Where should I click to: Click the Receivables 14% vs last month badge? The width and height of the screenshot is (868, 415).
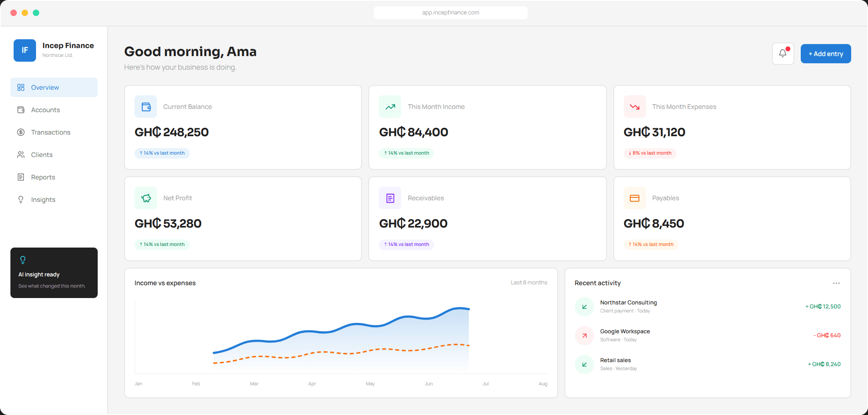point(406,244)
